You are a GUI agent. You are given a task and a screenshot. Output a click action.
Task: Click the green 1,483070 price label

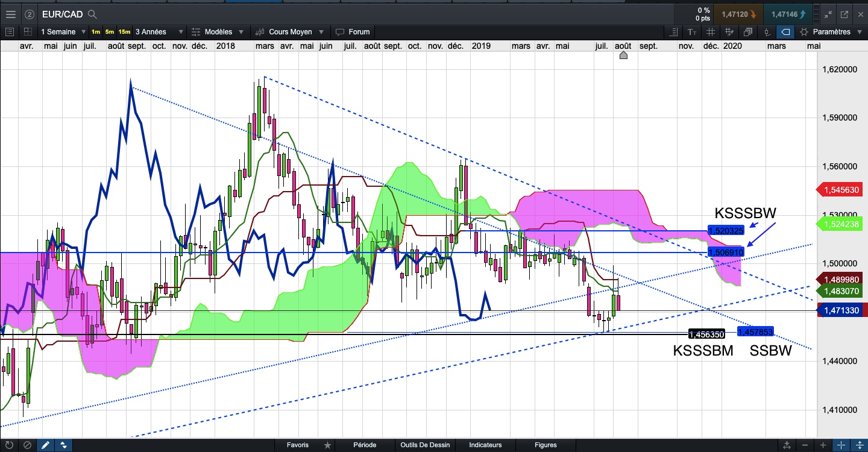840,292
